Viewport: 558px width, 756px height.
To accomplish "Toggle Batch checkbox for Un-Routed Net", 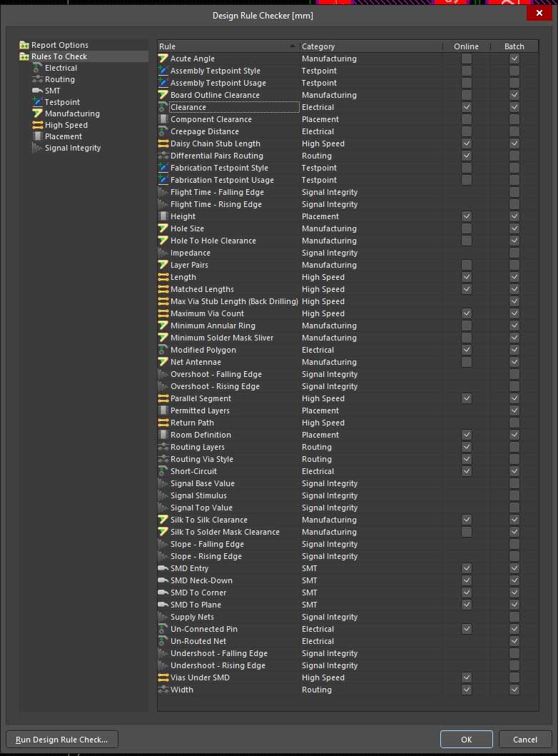I will coord(514,641).
